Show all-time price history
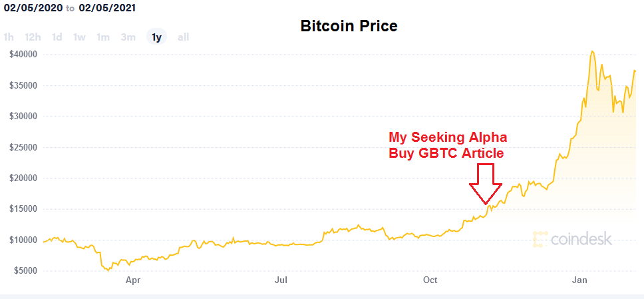This screenshot has height=299, width=644. point(183,37)
